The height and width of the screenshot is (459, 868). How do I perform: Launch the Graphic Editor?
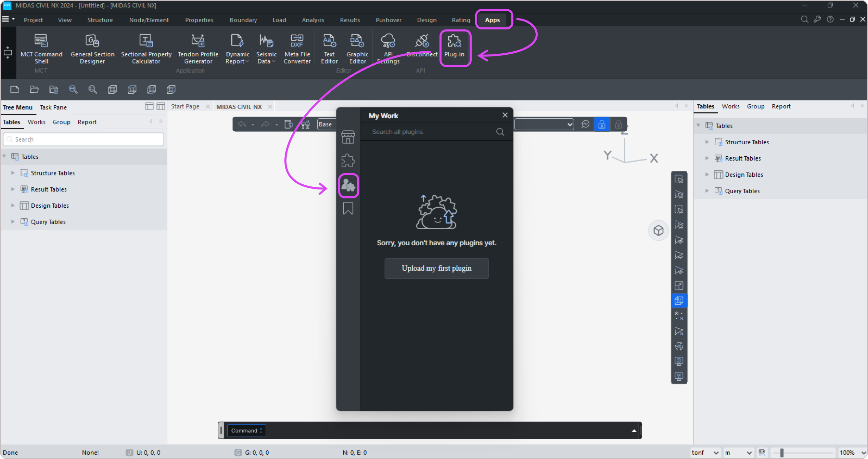pyautogui.click(x=357, y=49)
